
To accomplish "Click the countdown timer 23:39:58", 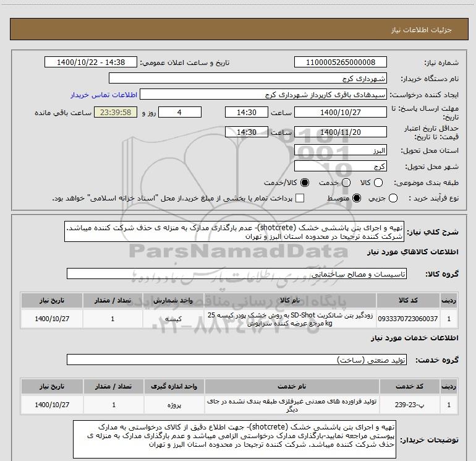I will pos(116,112).
